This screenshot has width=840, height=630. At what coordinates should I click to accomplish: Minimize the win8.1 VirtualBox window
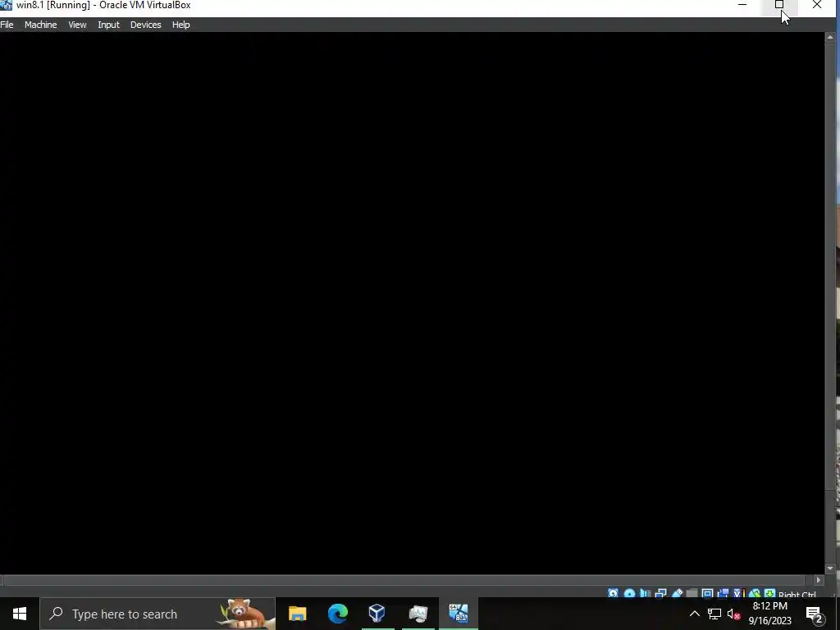tap(742, 5)
